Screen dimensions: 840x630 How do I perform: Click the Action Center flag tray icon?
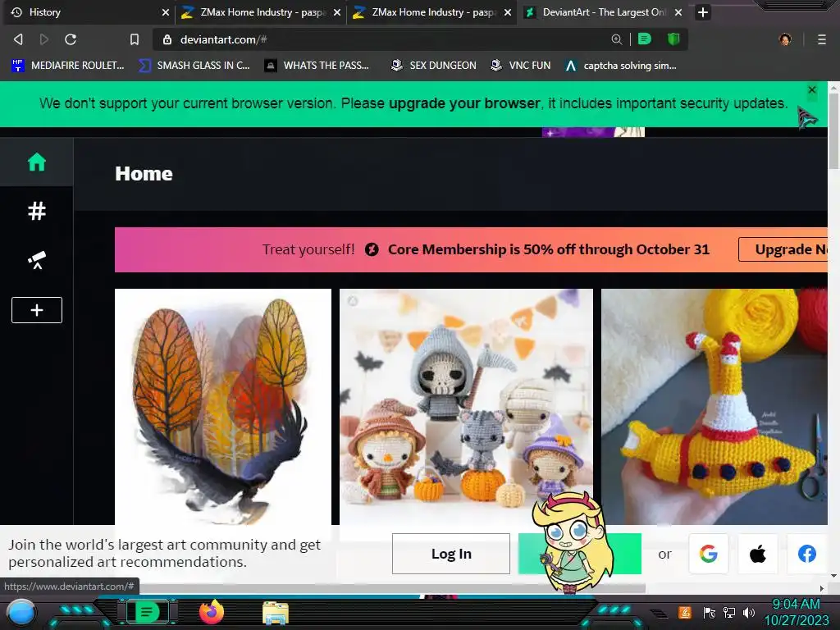point(710,612)
